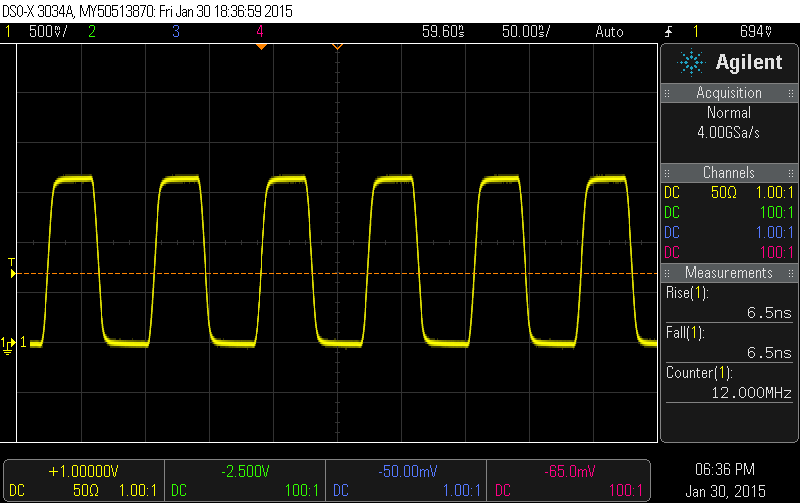Click the 4.00GSa/s sample rate text
Screen dimensions: 800x503
click(729, 133)
